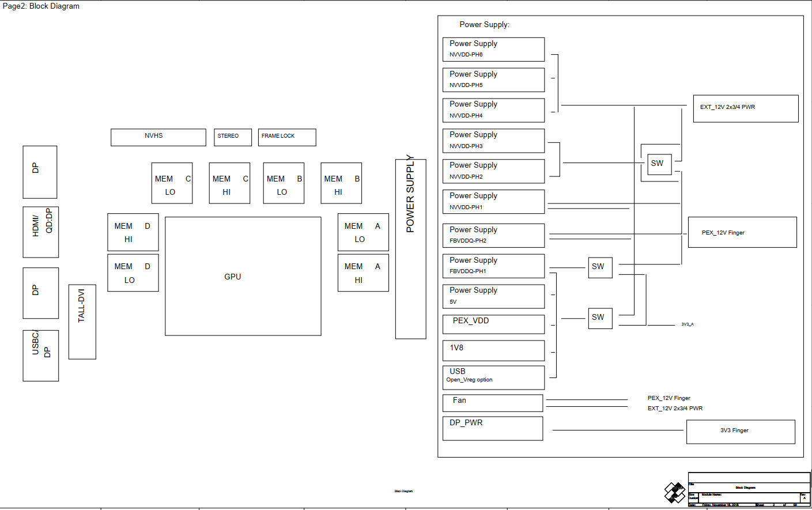The image size is (812, 510).
Task: Click the 1V8 block
Action: (493, 350)
